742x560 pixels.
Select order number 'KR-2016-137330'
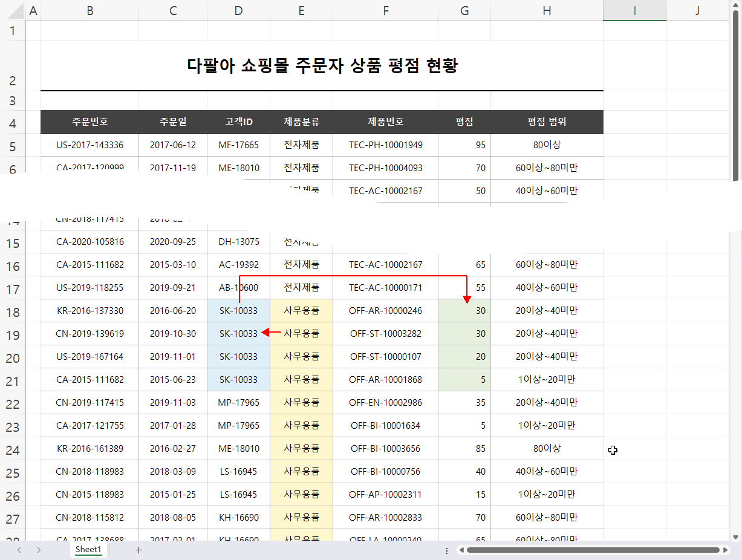pos(89,311)
